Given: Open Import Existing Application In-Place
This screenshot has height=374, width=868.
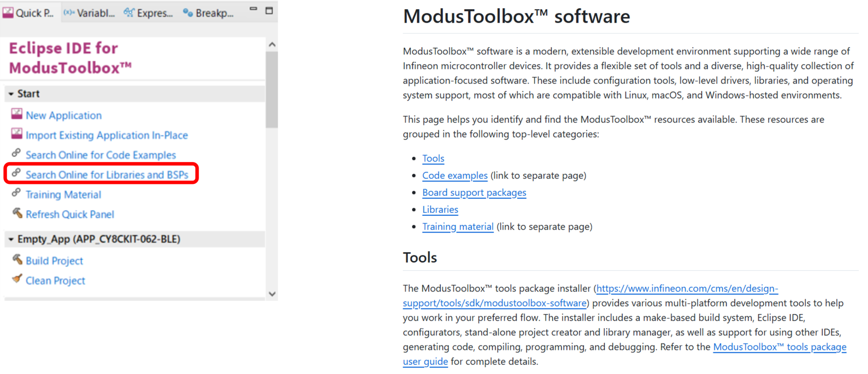Looking at the screenshot, I should (107, 135).
